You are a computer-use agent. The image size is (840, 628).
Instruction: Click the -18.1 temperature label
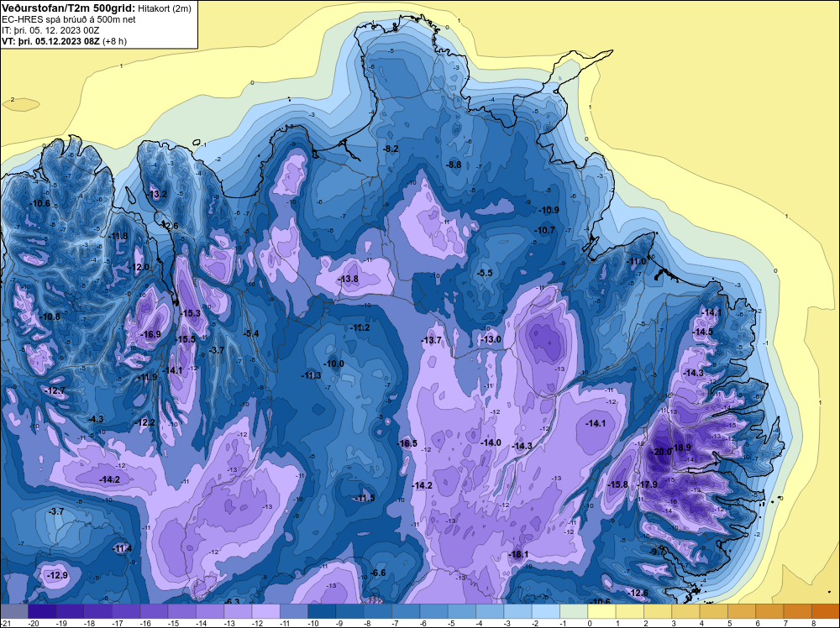518,554
